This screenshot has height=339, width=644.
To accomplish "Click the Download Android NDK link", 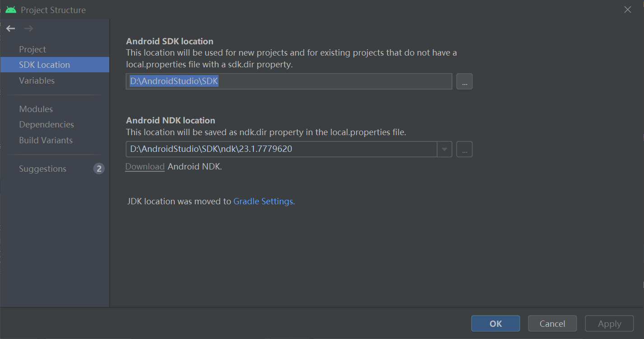I will (x=145, y=166).
